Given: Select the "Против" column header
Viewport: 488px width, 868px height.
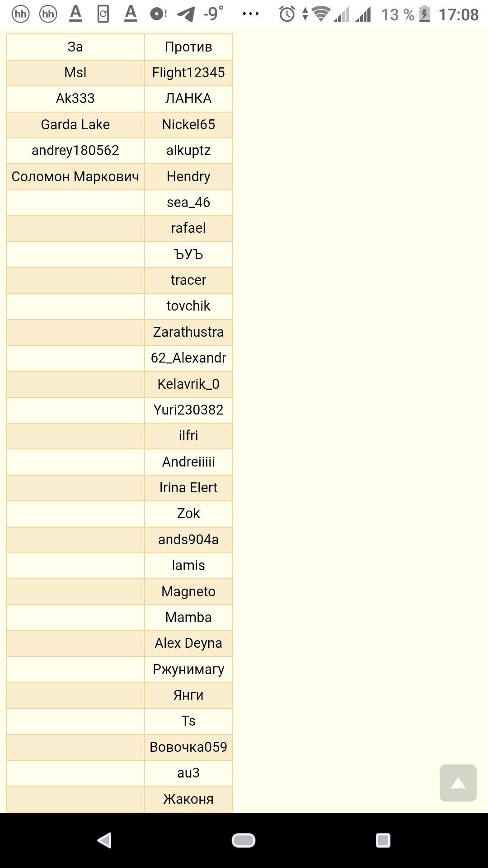Looking at the screenshot, I should click(188, 47).
